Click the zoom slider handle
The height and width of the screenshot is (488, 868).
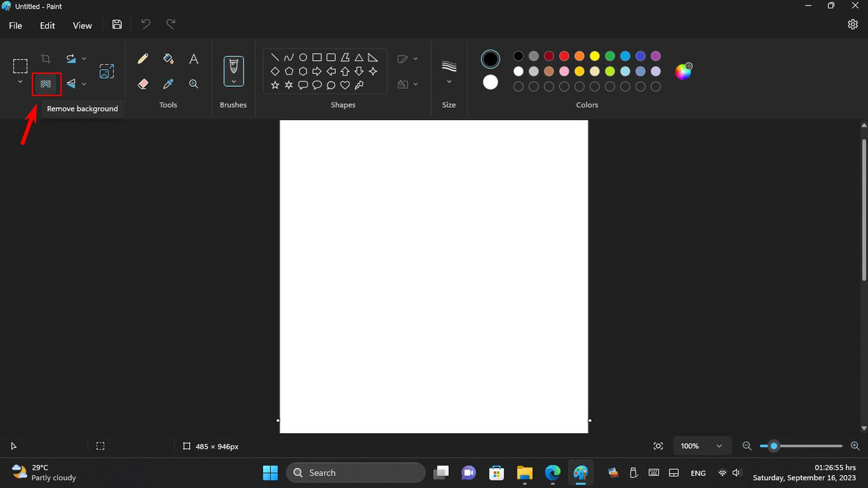[x=774, y=446]
